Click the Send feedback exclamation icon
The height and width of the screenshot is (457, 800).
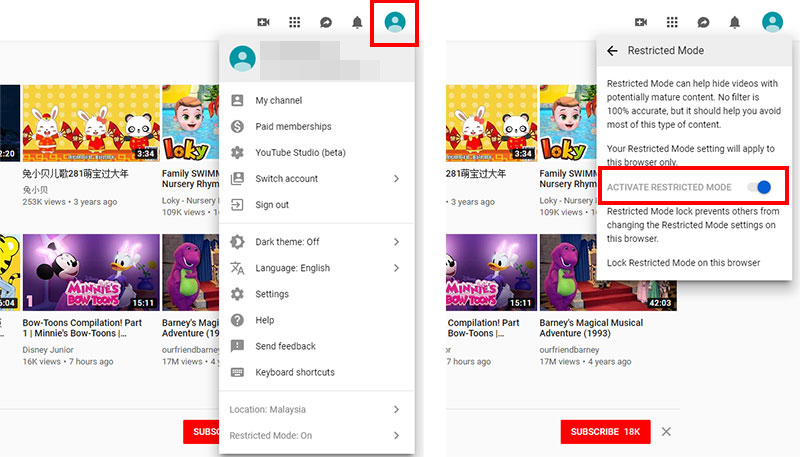point(237,346)
